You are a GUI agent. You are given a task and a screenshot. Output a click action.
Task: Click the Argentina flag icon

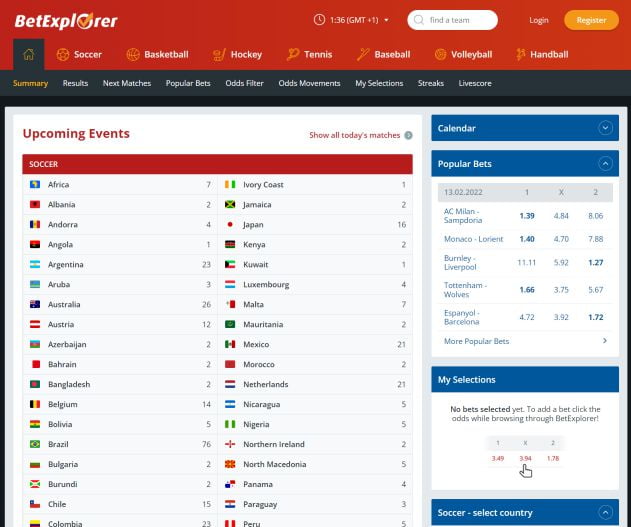[35, 264]
